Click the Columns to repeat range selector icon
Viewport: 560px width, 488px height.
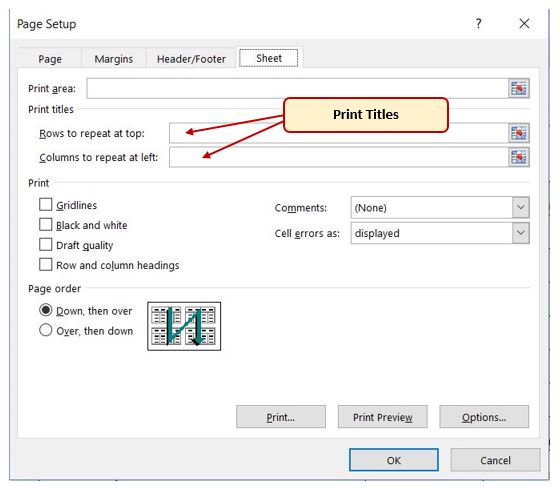pyautogui.click(x=519, y=157)
